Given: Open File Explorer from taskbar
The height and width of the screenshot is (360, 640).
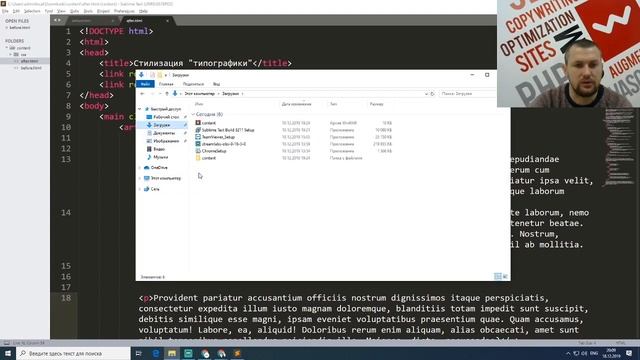Looking at the screenshot, I should pyautogui.click(x=172, y=353).
